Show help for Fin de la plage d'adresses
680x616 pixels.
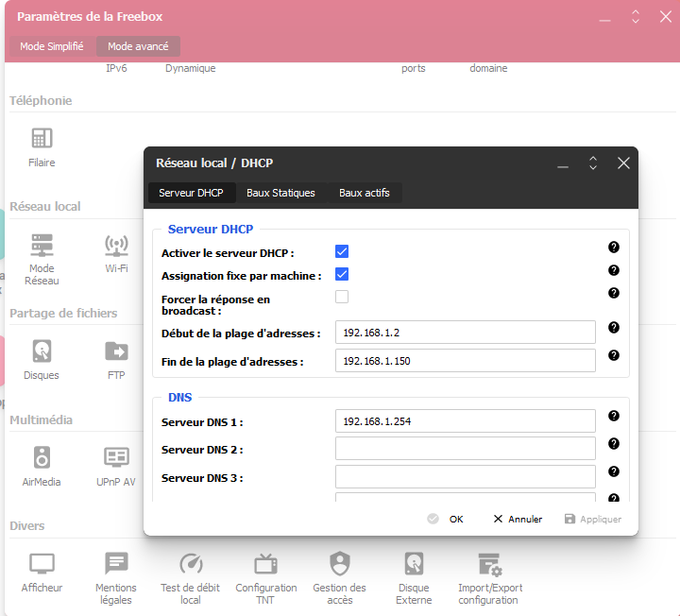tap(613, 355)
